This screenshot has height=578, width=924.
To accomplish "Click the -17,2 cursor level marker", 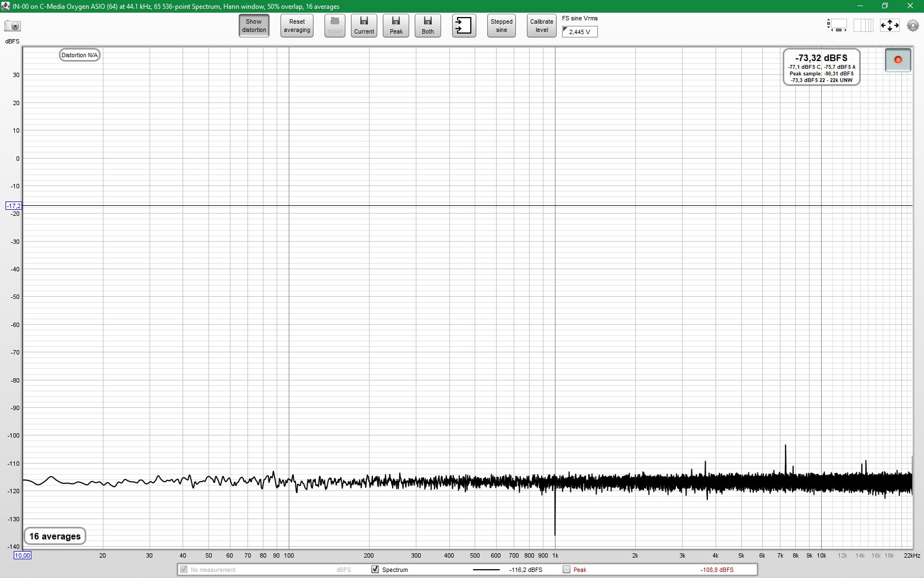I will click(x=14, y=206).
